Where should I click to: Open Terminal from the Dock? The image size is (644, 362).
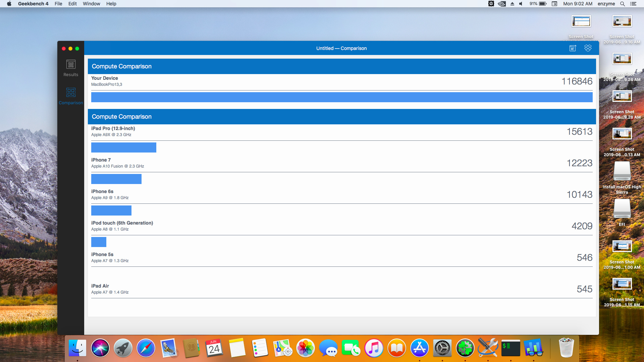(511, 348)
